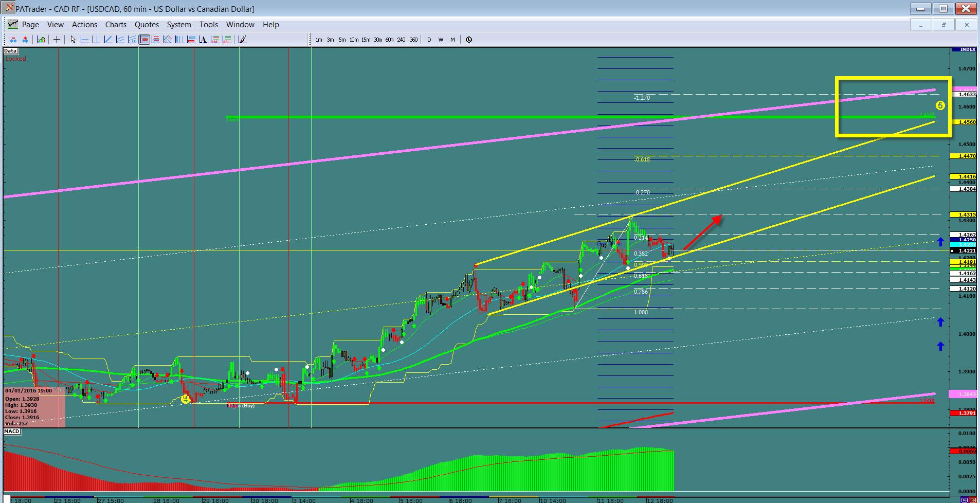This screenshot has height=503, width=980.
Task: Select the trend line drawing tool
Action: (x=108, y=40)
